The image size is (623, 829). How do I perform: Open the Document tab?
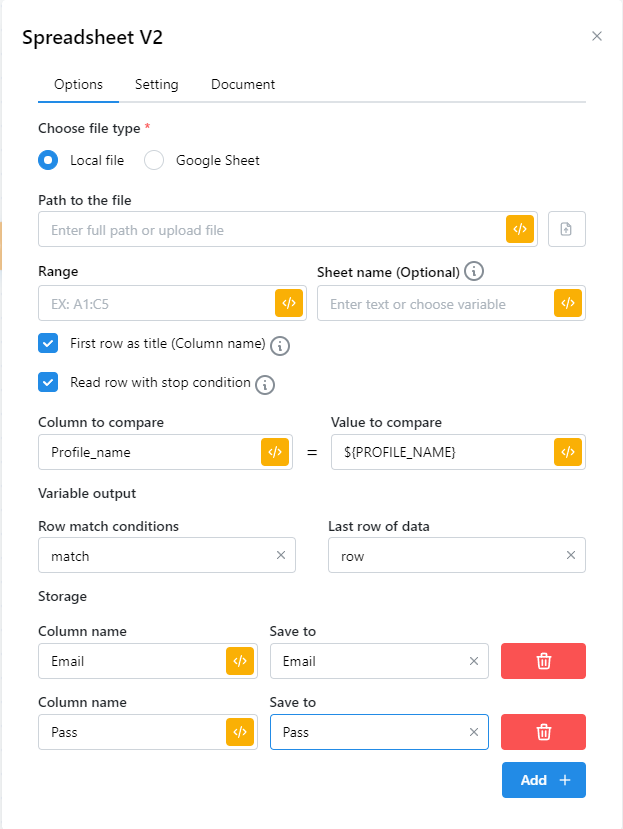(243, 85)
